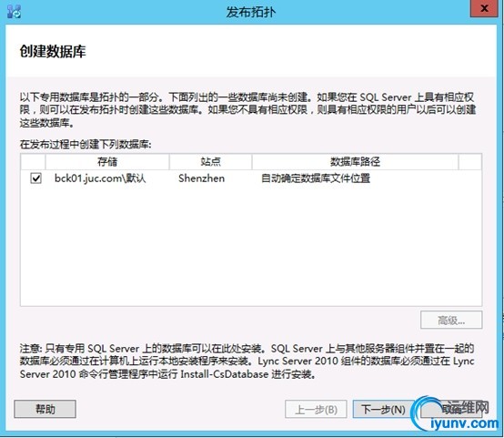
Task: Proceed with the 下一步(N) button
Action: coord(383,410)
